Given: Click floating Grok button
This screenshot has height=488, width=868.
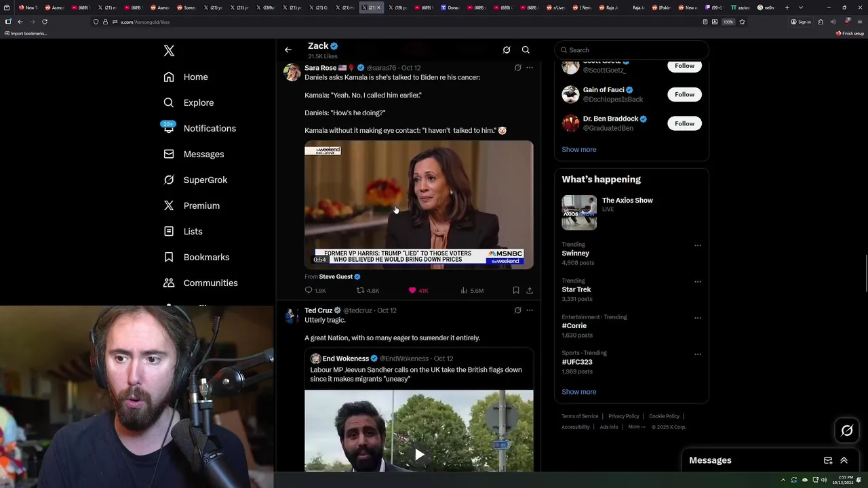Looking at the screenshot, I should tap(847, 430).
